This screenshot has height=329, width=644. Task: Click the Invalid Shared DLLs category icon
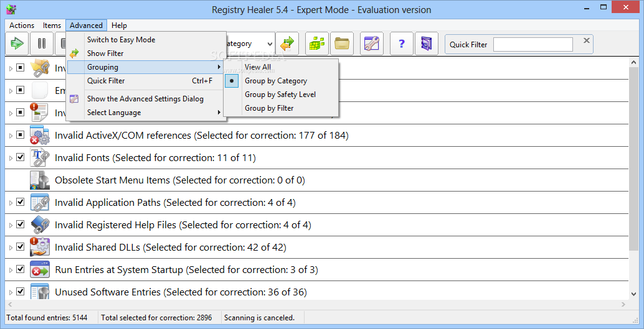tap(39, 247)
